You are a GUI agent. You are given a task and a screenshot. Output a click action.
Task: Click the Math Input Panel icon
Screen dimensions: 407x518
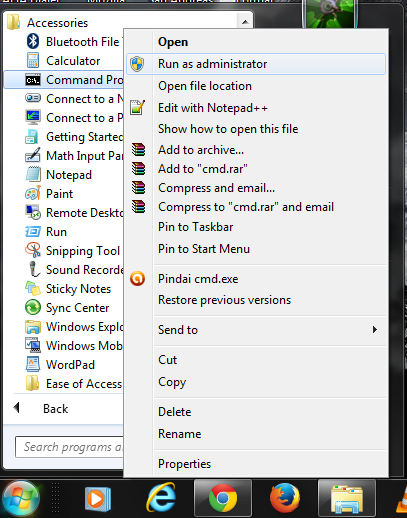[33, 155]
